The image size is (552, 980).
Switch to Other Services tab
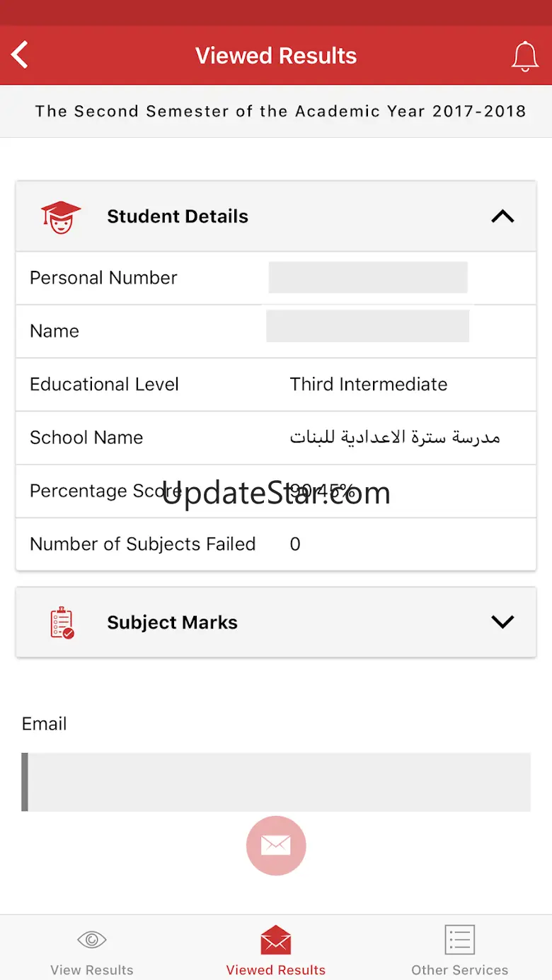(x=459, y=969)
